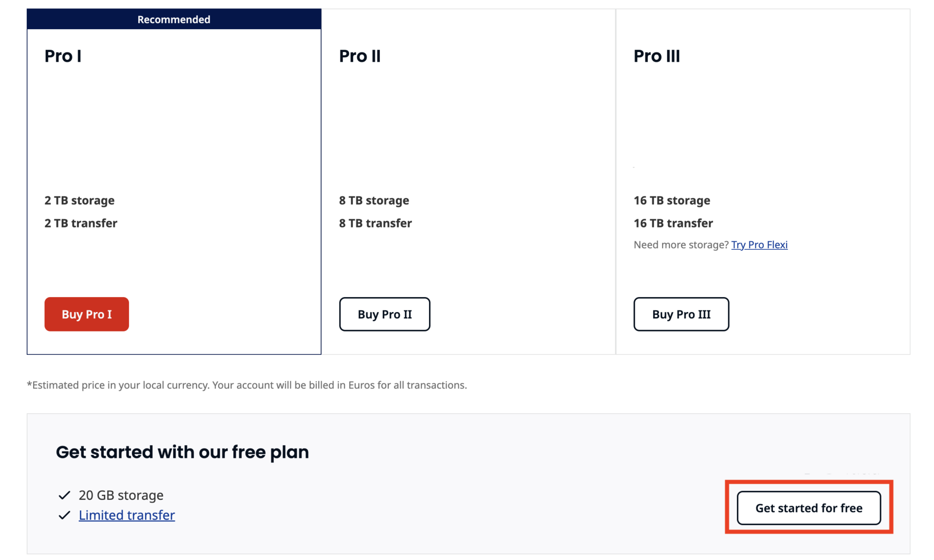Click the checkmark icon beside Limited transfer
Screen dimensions: 934x560
click(x=64, y=515)
